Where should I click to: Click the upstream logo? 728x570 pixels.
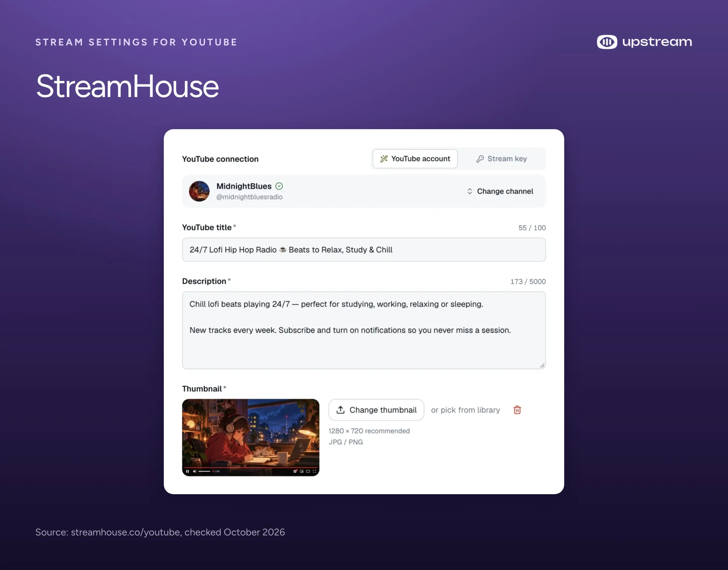(x=644, y=42)
